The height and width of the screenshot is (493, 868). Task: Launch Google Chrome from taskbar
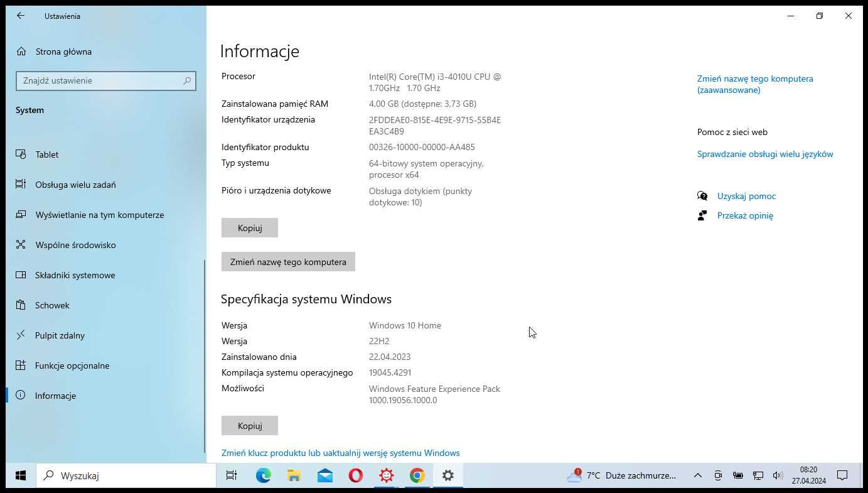tap(417, 475)
